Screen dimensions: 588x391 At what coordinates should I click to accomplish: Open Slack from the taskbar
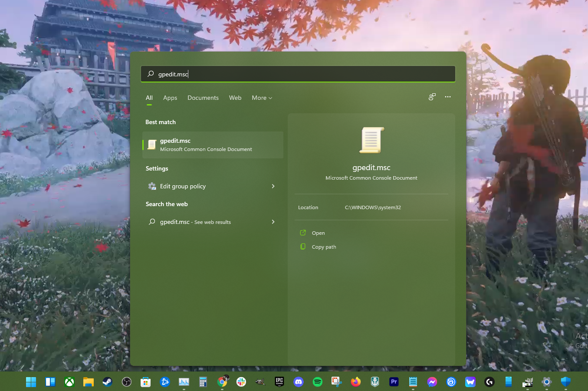coord(241,382)
